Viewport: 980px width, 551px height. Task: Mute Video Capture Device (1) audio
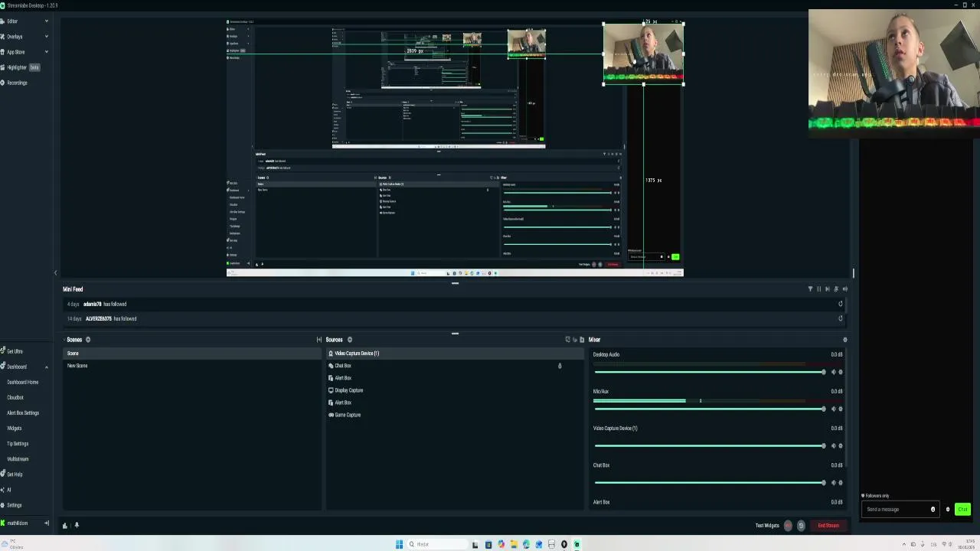[833, 445]
